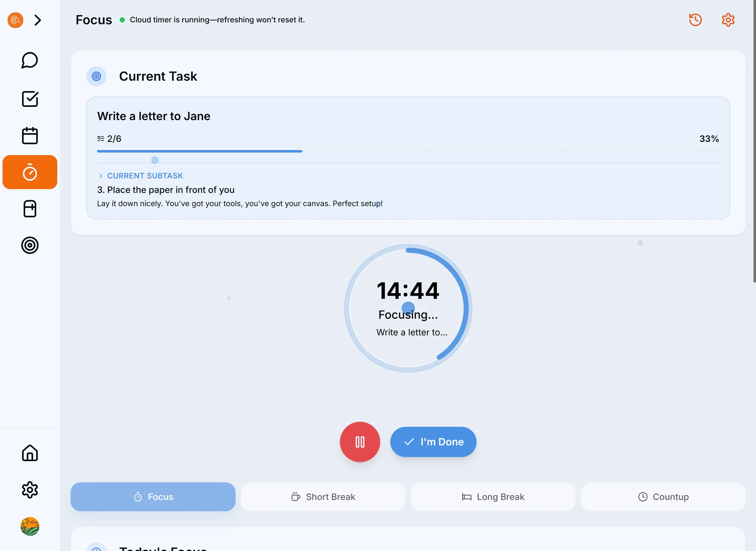Open the calendar sidebar icon

click(x=30, y=136)
